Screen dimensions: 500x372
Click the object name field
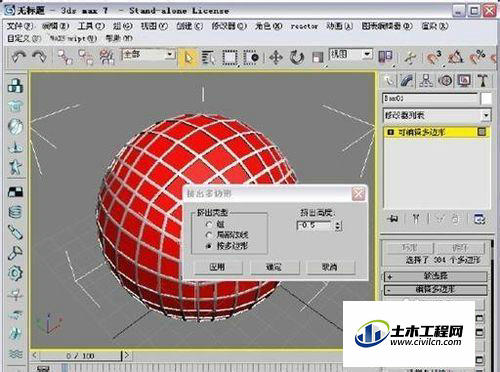430,99
